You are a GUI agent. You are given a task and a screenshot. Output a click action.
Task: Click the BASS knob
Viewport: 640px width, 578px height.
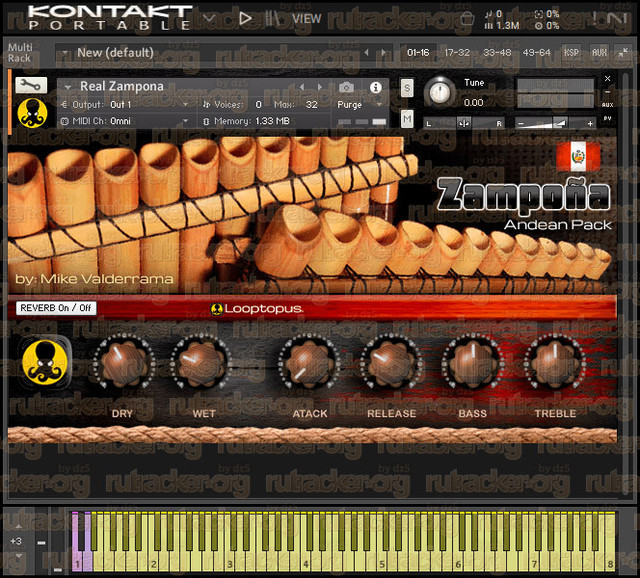point(472,362)
